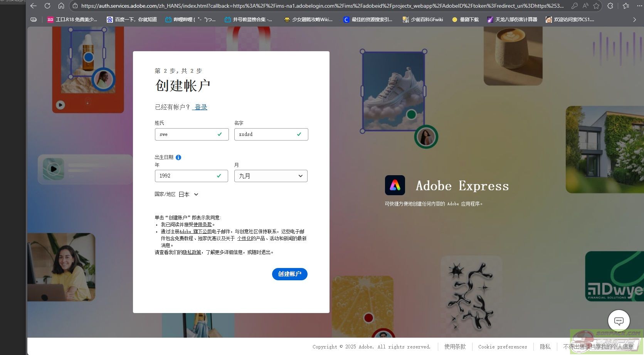The height and width of the screenshot is (355, 644).
Task: Open the country/region dropdown showing 日本
Action: click(x=188, y=194)
